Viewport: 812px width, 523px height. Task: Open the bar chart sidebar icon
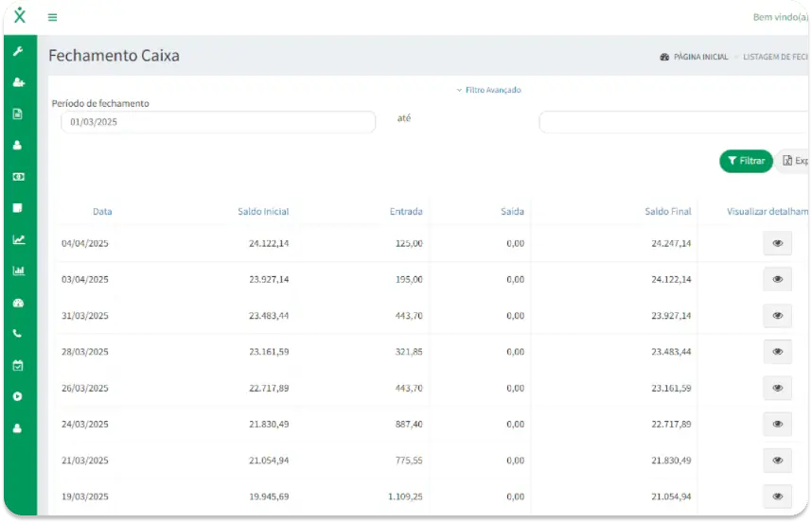coord(19,270)
